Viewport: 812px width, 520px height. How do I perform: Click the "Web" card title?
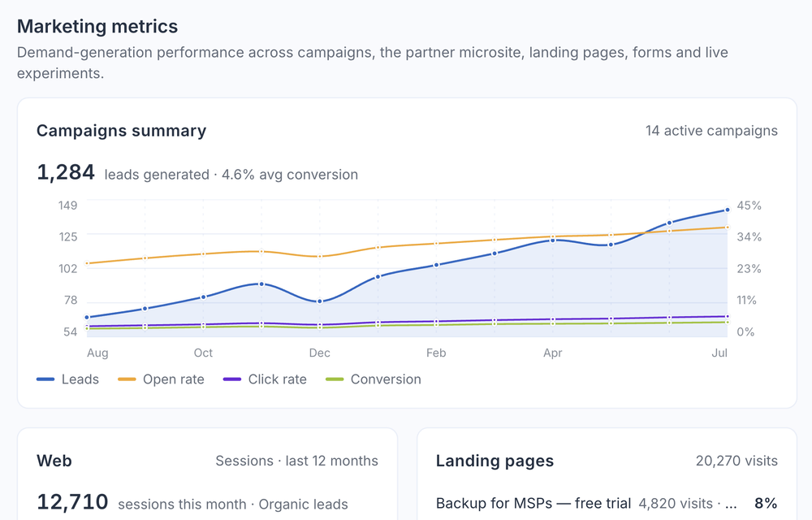pos(54,461)
